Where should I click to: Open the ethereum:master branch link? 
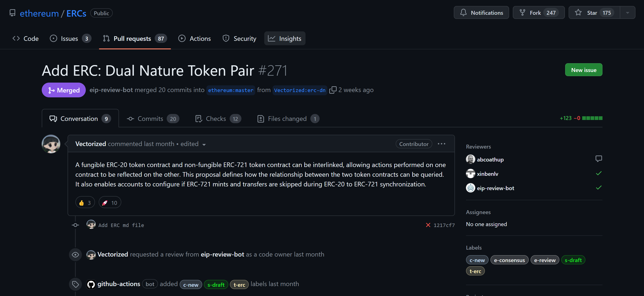pos(231,90)
